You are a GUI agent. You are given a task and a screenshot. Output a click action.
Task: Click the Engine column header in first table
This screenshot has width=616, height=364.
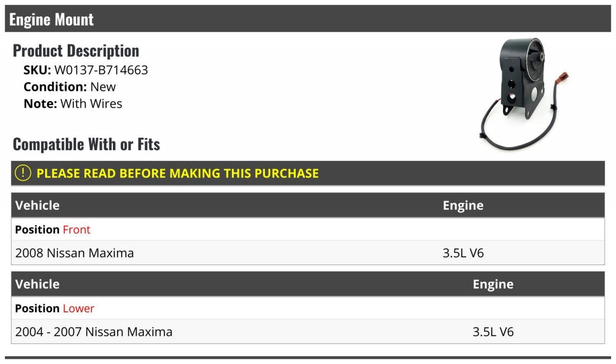coord(463,206)
